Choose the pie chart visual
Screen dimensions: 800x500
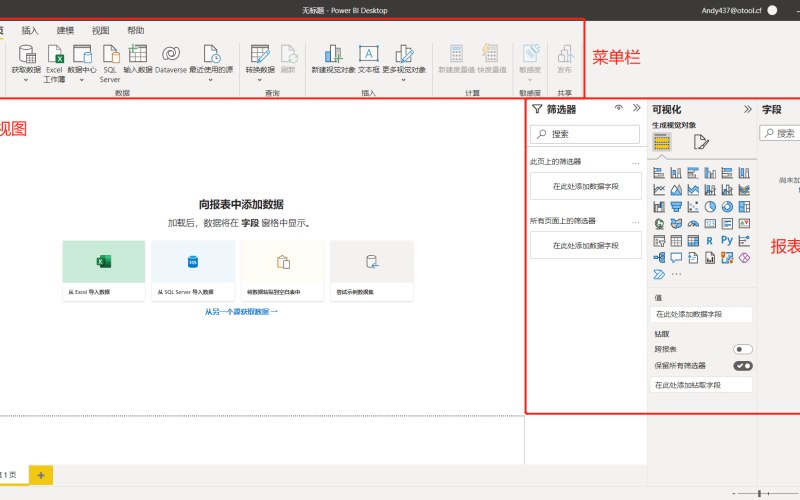(x=710, y=207)
